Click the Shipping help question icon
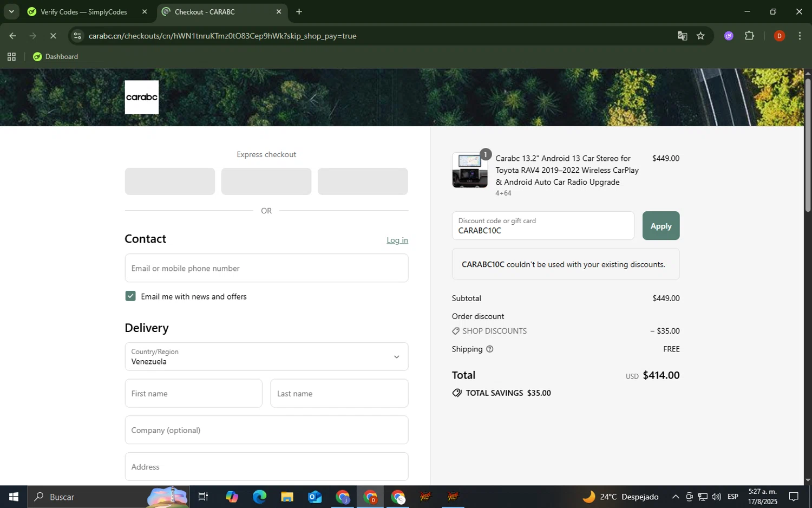The width and height of the screenshot is (812, 508). click(x=490, y=349)
